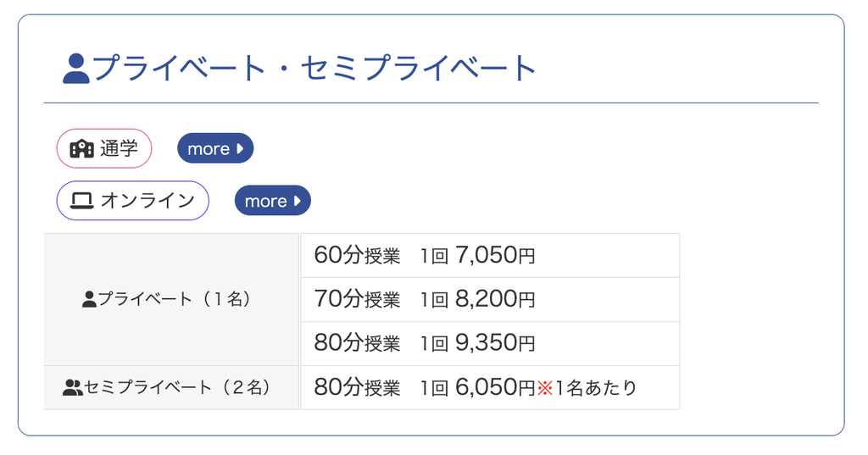Click the arrow in the オンライン more button

[x=298, y=200]
